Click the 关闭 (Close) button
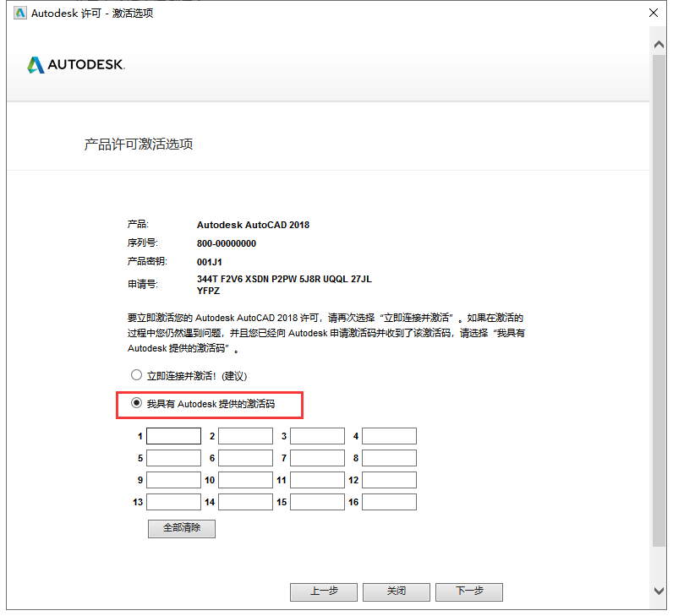673x616 pixels. (x=397, y=592)
